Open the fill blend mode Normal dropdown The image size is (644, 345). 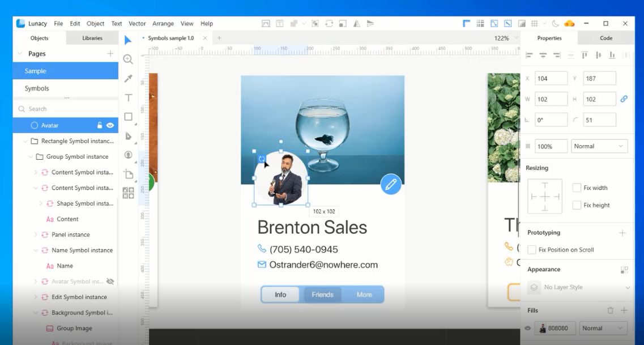602,328
